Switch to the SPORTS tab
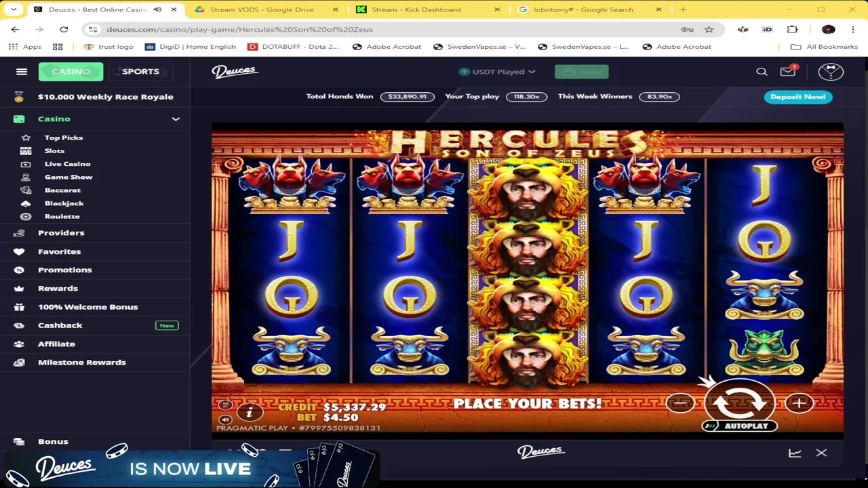868x488 pixels. [x=140, y=71]
